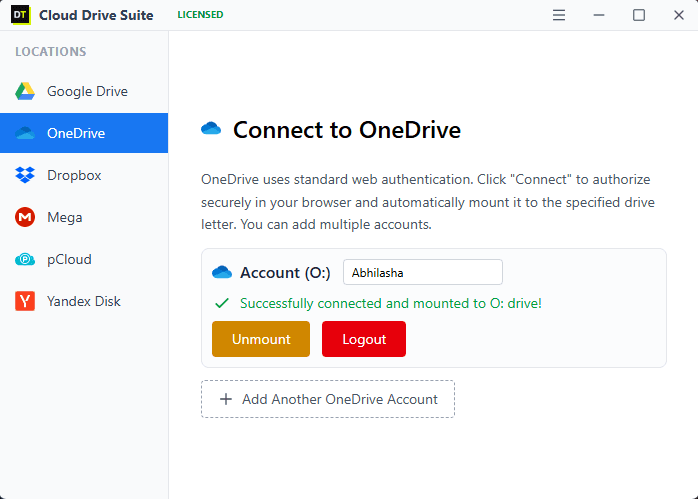Click the pCloud logo icon
The width and height of the screenshot is (698, 499).
click(x=25, y=259)
